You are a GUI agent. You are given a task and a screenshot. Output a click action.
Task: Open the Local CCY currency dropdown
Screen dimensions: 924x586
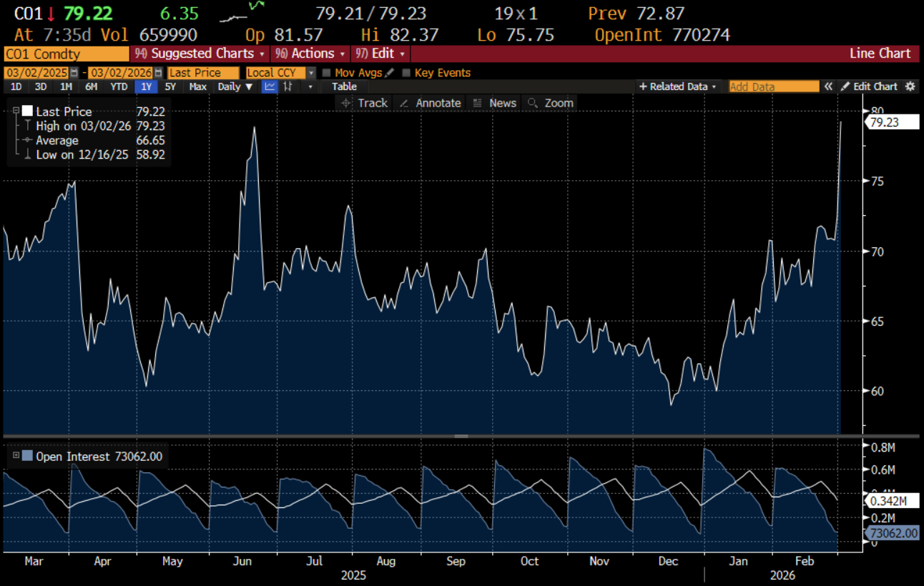click(x=311, y=73)
